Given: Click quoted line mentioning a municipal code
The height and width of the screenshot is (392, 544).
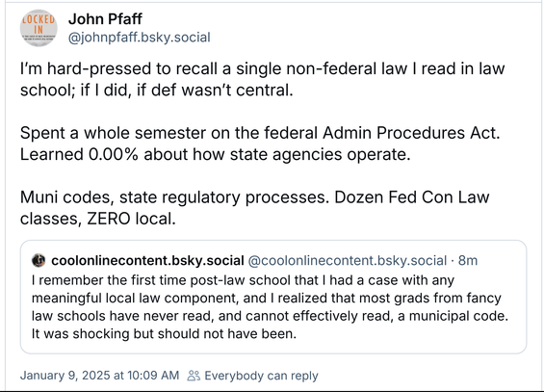Looking at the screenshot, I should [270, 316].
